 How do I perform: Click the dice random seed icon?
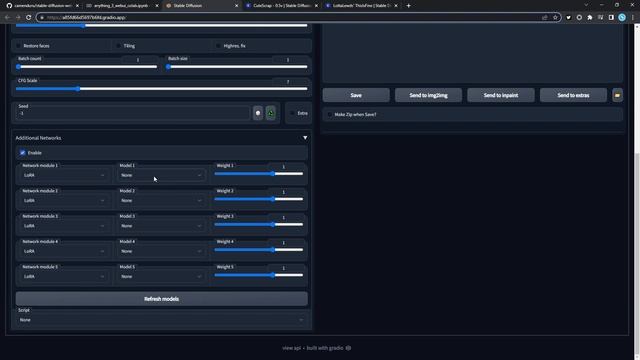[258, 113]
